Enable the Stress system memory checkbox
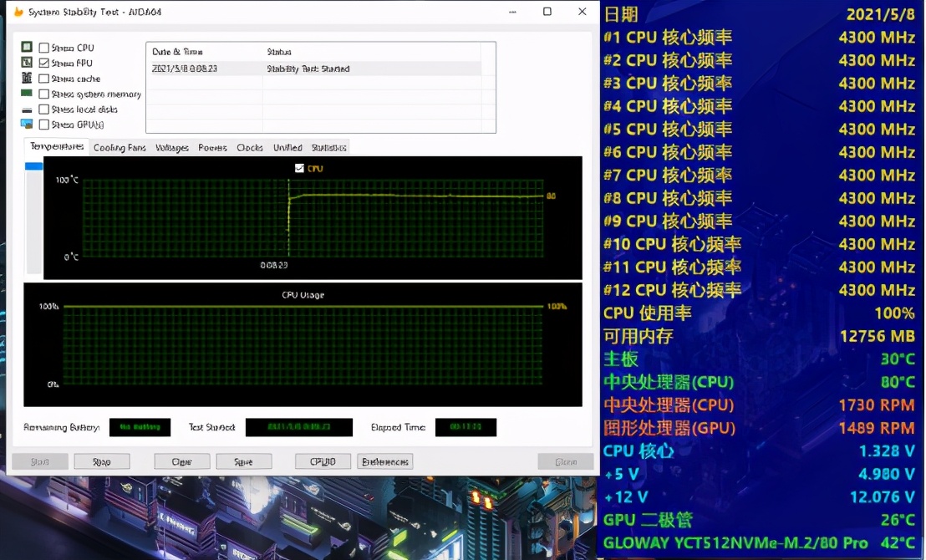Screen dimensions: 926x560 coord(44,94)
